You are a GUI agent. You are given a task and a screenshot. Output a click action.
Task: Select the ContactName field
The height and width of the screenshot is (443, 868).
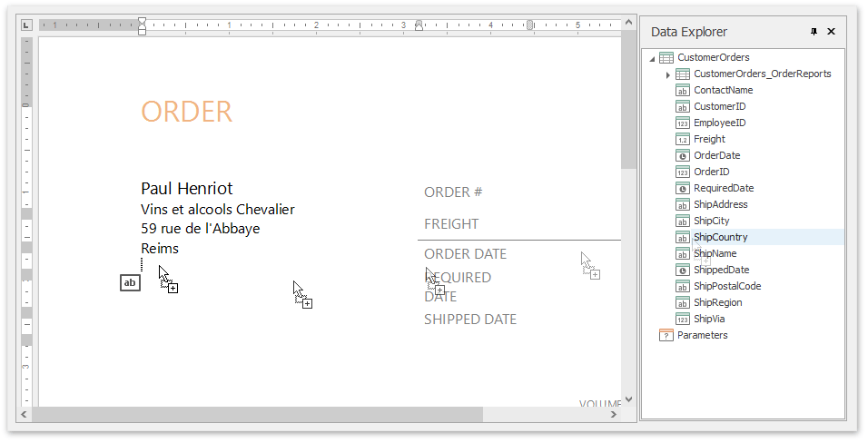click(x=723, y=90)
